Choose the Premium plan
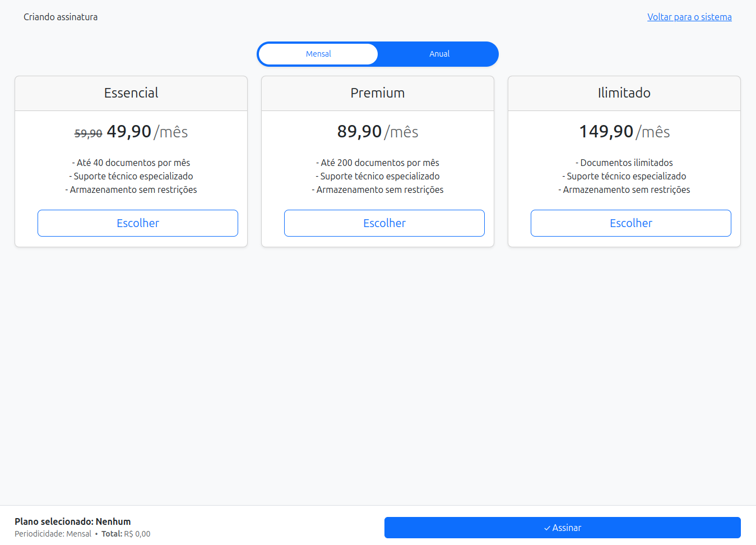Image resolution: width=756 pixels, height=545 pixels. [384, 223]
